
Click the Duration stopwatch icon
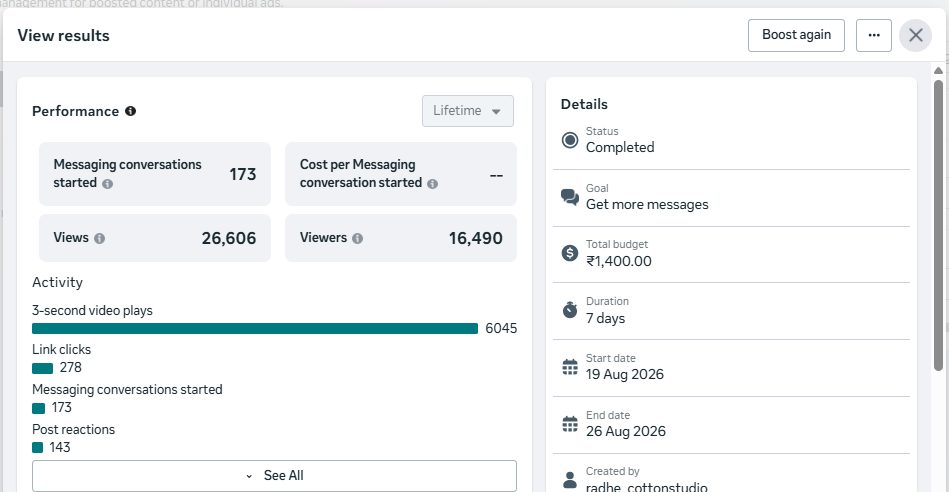coord(570,310)
